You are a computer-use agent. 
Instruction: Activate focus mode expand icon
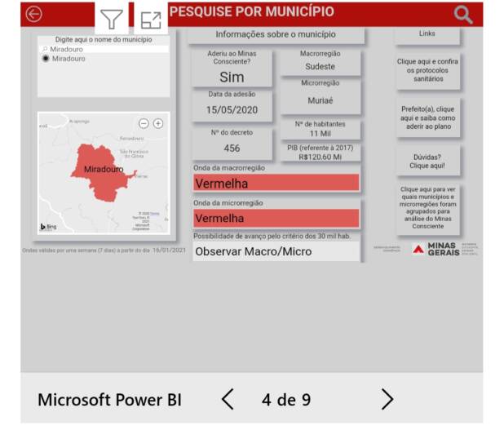point(150,20)
